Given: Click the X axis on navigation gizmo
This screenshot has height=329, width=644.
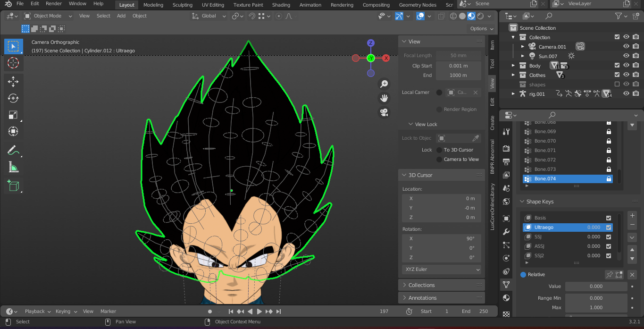Looking at the screenshot, I should (386, 58).
